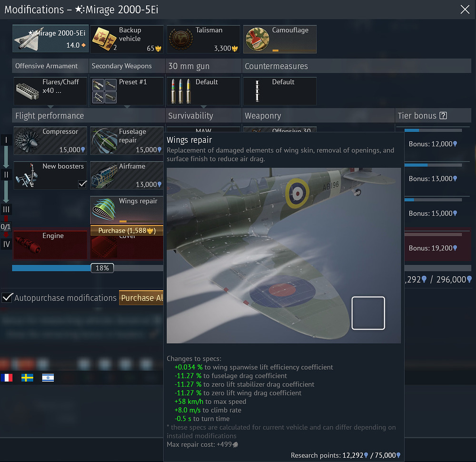Expand the Secondary Weapons preset dropdown arrow
This screenshot has width=476, height=462.
(x=127, y=107)
